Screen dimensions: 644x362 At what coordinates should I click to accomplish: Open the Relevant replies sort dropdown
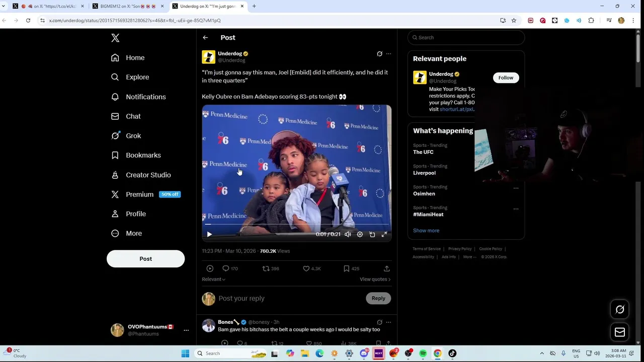point(213,279)
